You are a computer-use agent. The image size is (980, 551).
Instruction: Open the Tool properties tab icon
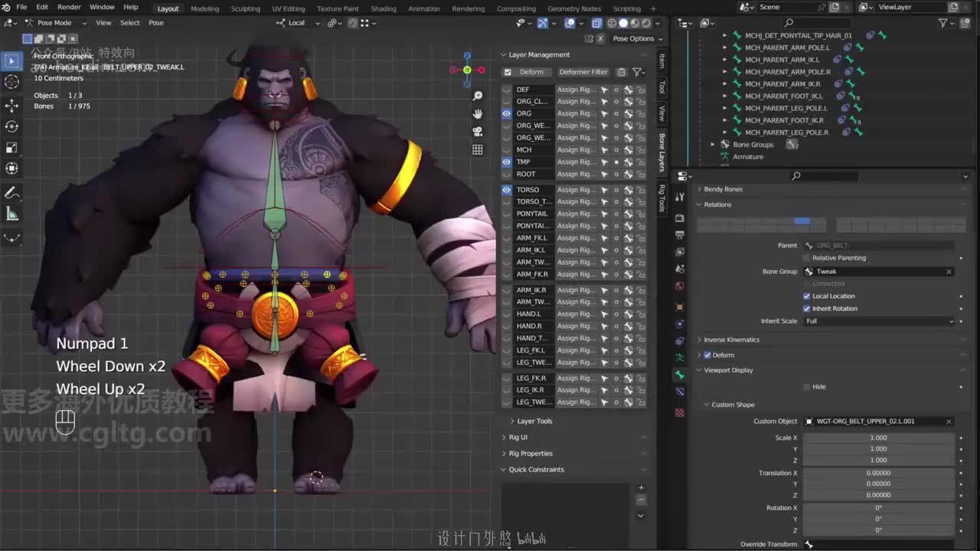[x=679, y=197]
